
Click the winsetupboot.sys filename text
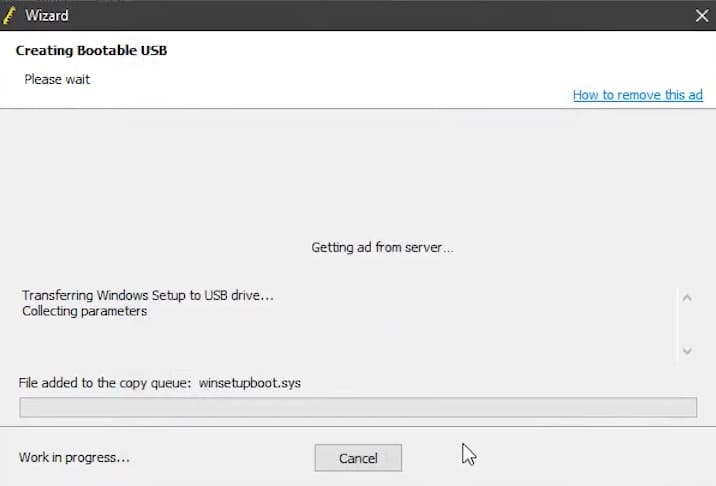click(x=250, y=382)
